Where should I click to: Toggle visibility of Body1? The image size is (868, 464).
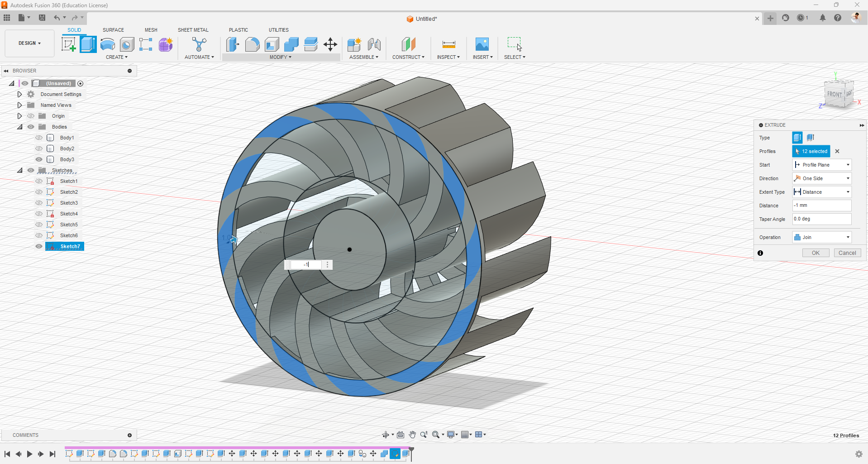coord(39,138)
